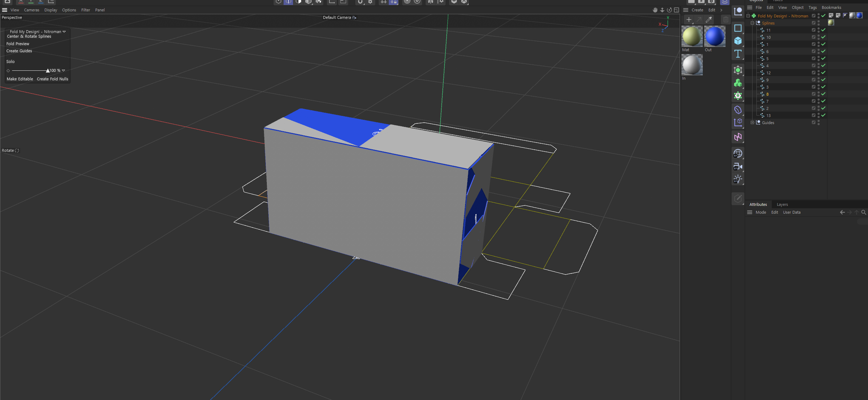The height and width of the screenshot is (400, 868).
Task: Click the material eyedropper icon
Action: pyautogui.click(x=709, y=20)
